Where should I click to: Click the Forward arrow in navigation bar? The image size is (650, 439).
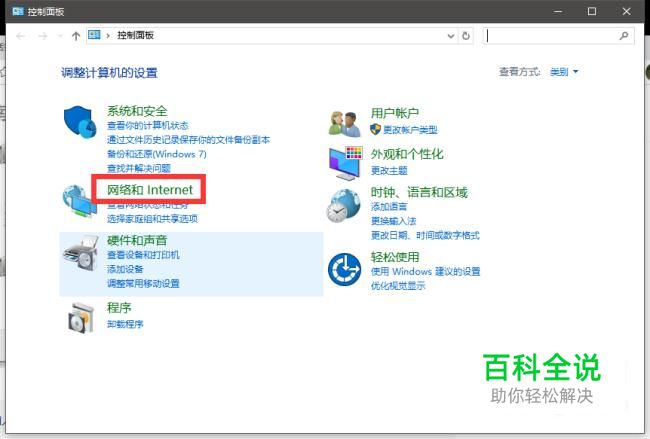(x=43, y=36)
